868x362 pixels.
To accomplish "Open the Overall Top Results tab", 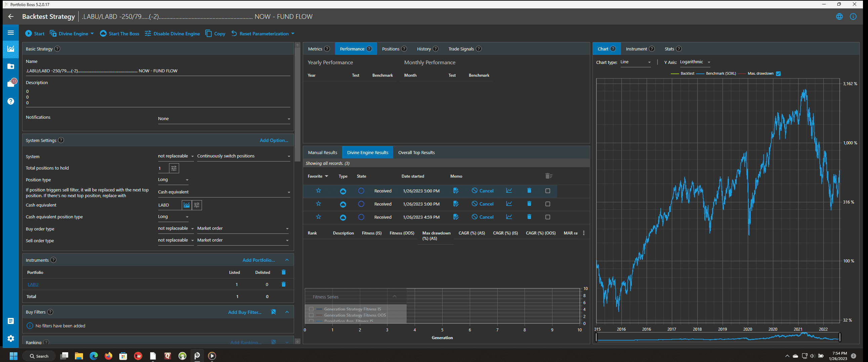I will pyautogui.click(x=416, y=152).
